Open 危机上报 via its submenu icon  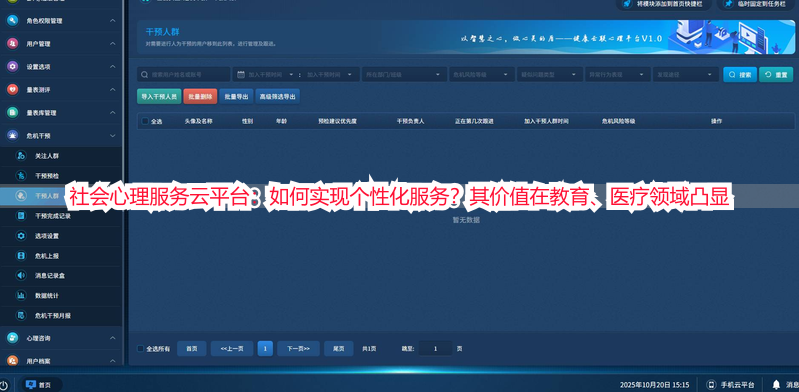[21, 255]
